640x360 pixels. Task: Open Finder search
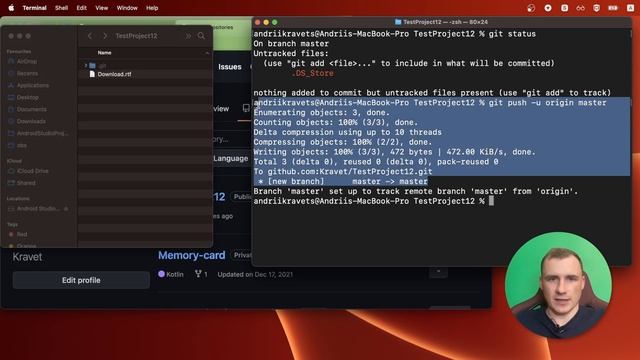(201, 36)
